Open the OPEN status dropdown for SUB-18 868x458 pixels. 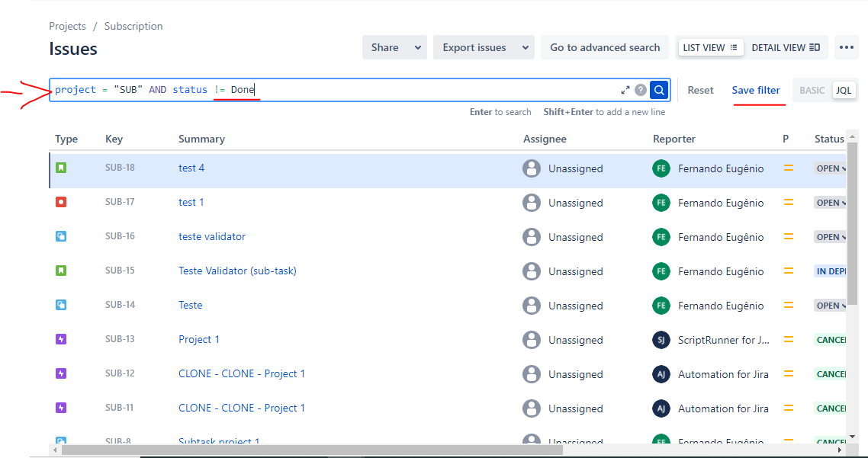pyautogui.click(x=831, y=168)
